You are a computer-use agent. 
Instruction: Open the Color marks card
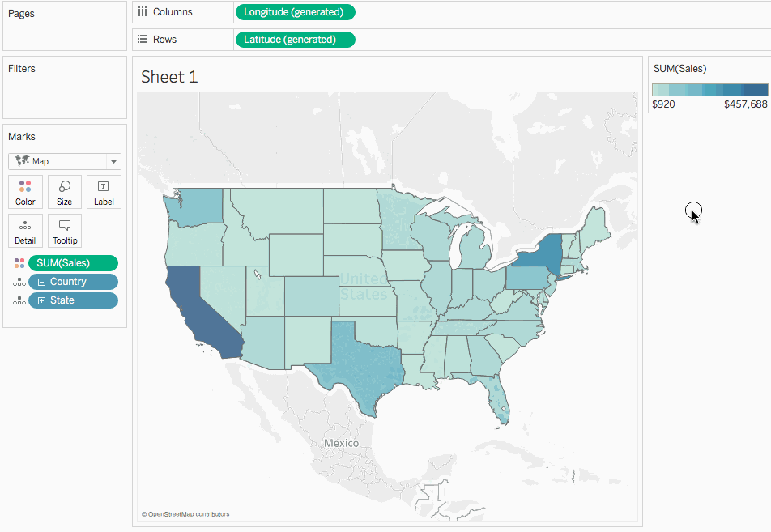[x=25, y=192]
